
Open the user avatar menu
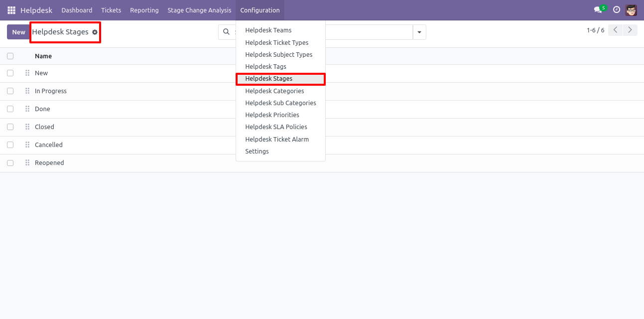631,10
